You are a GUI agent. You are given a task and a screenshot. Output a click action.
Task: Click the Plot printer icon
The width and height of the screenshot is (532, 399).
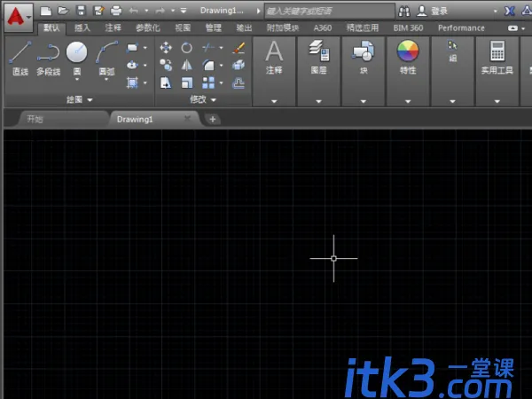(116, 11)
